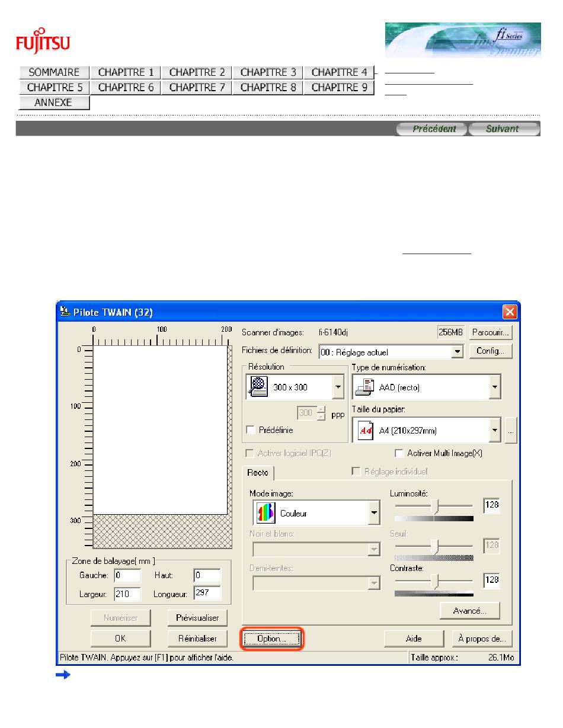Toggle the Prédéfinie checkbox
The width and height of the screenshot is (563, 728).
click(250, 430)
